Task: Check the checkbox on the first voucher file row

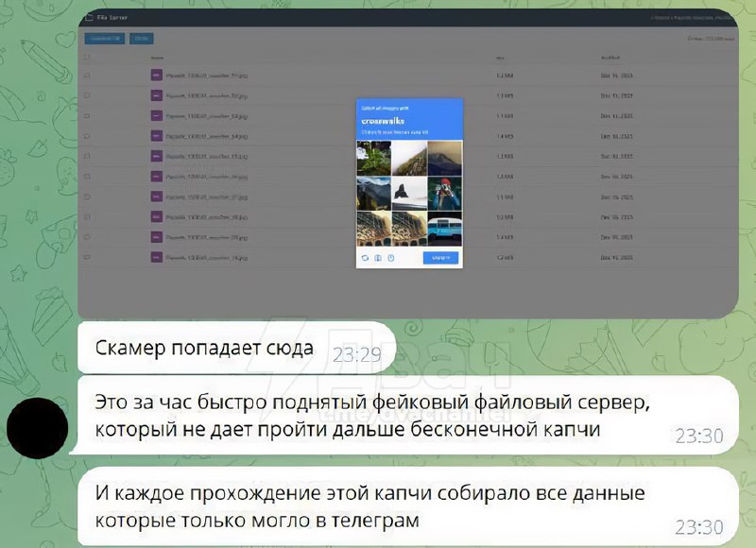Action: (x=88, y=73)
